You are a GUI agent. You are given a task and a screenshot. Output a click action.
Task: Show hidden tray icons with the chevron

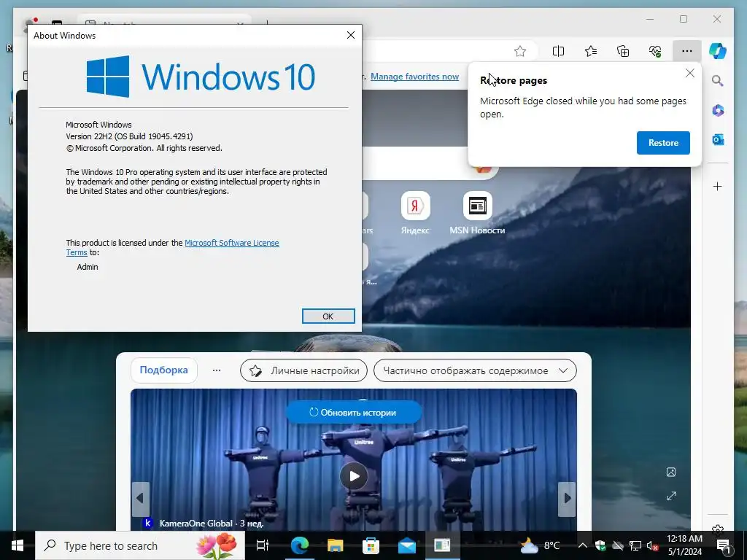tap(582, 545)
